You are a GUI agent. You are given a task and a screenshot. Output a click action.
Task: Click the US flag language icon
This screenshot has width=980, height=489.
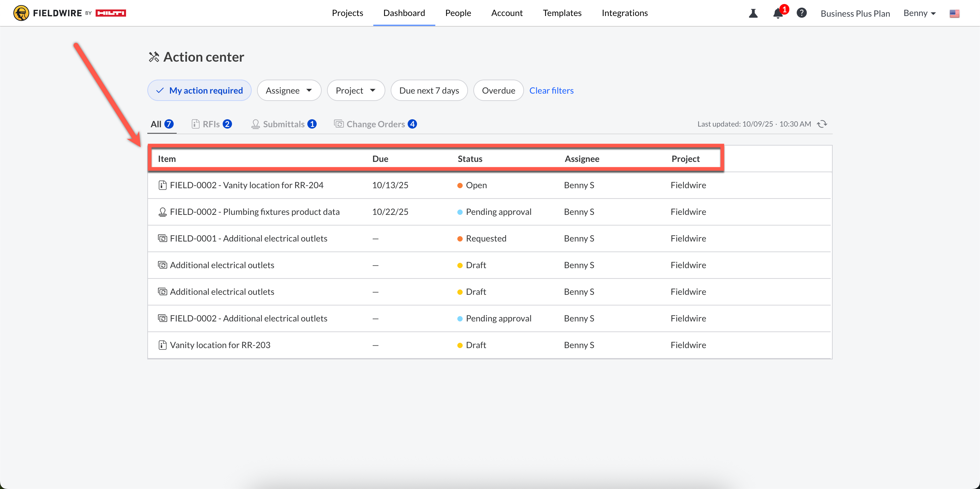pos(954,13)
